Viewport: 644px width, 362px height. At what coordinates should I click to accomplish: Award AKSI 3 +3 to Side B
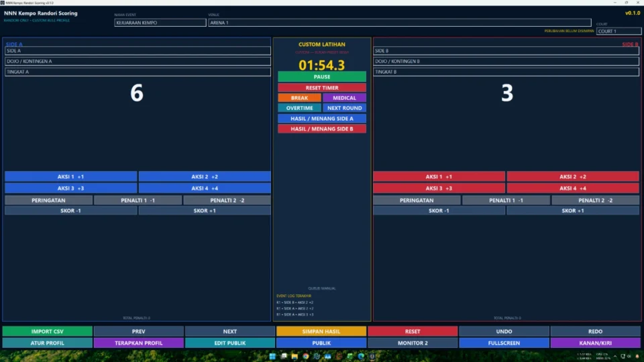(439, 188)
